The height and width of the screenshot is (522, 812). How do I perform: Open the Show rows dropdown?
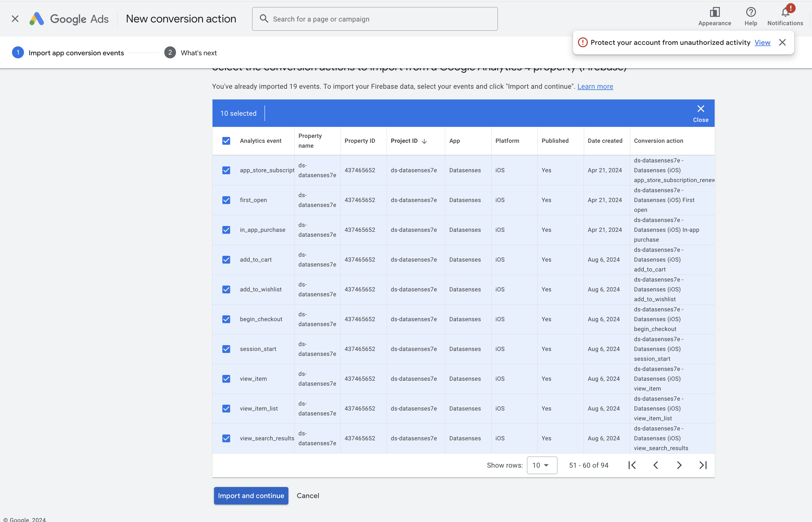[541, 465]
